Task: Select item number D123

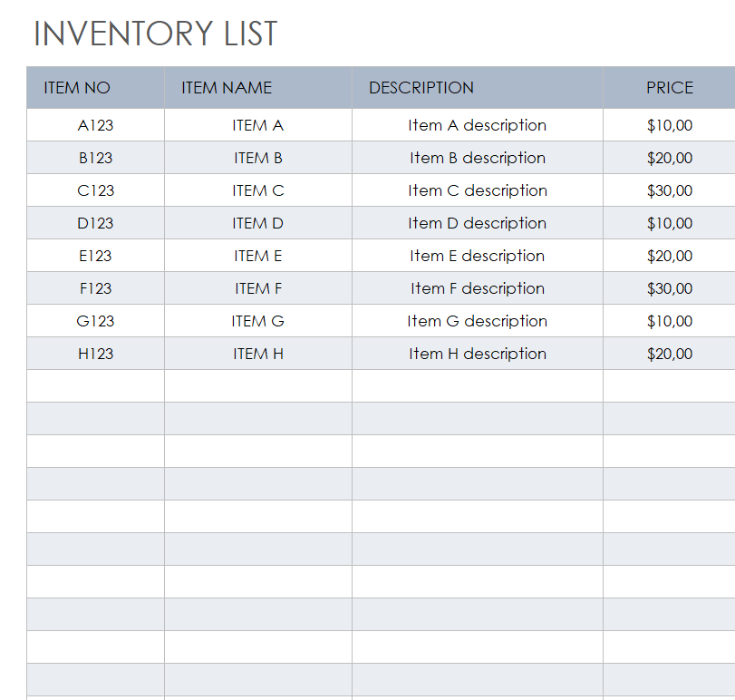Action: tap(95, 223)
